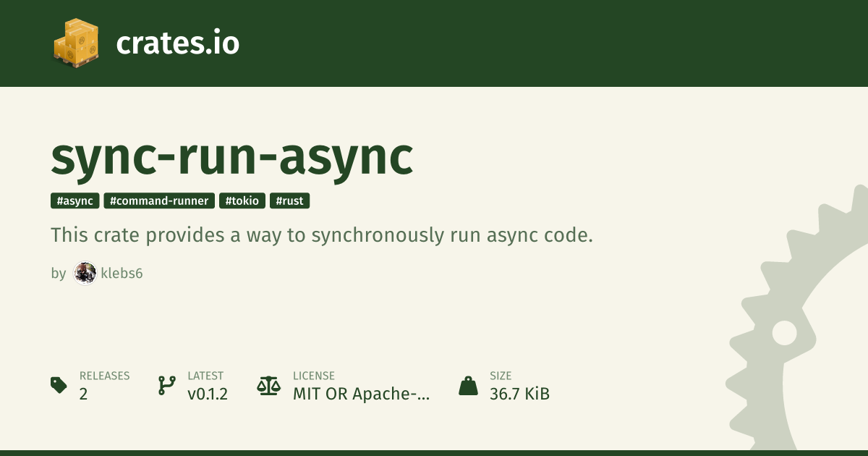Click the crates.io package boxes logo

click(x=75, y=42)
